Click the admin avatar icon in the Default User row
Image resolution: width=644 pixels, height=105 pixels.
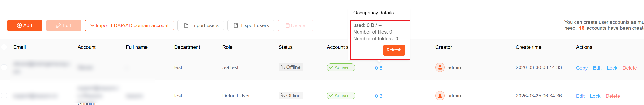[x=440, y=96]
